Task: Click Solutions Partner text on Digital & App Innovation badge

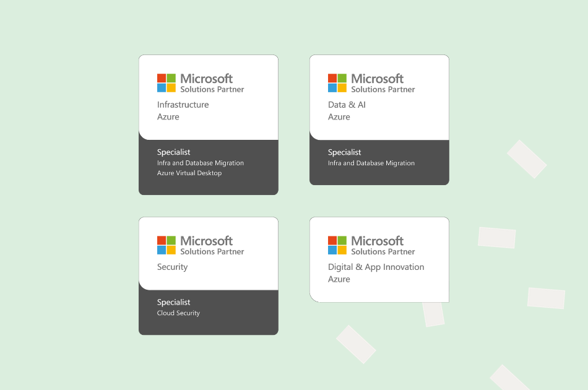Action: 383,252
